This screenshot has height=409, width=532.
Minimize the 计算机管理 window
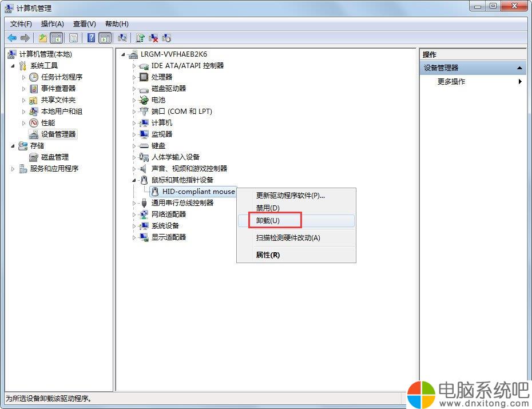point(478,6)
